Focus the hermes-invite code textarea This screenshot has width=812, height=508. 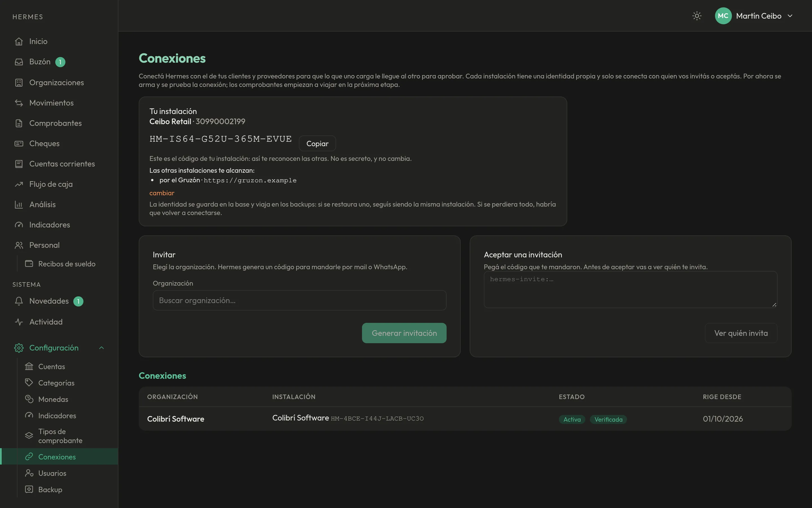[x=630, y=289]
